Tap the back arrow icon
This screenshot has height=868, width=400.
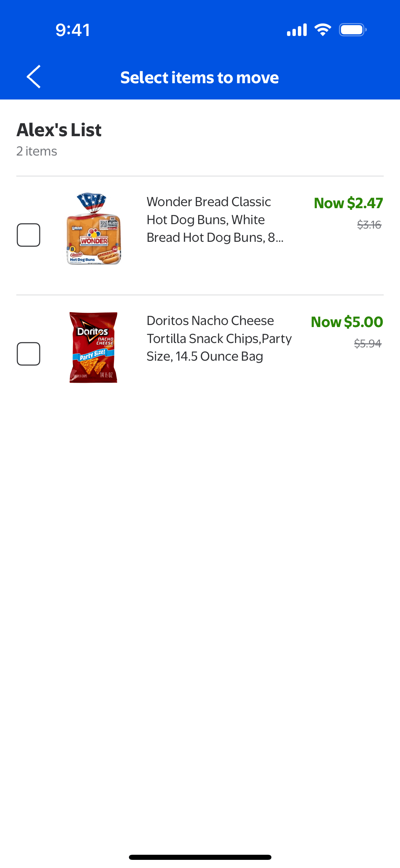(x=34, y=77)
